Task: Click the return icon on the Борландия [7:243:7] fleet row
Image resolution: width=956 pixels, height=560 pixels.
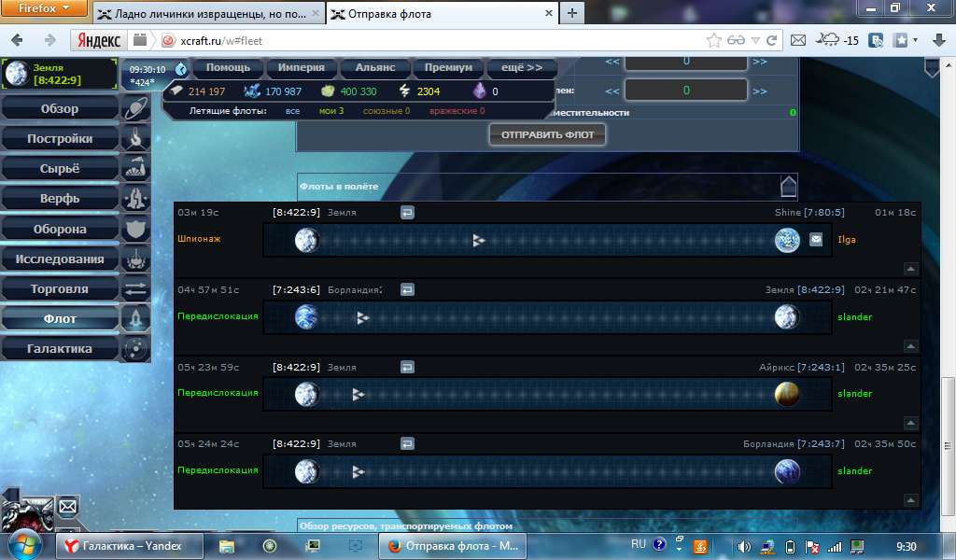Action: [x=407, y=443]
